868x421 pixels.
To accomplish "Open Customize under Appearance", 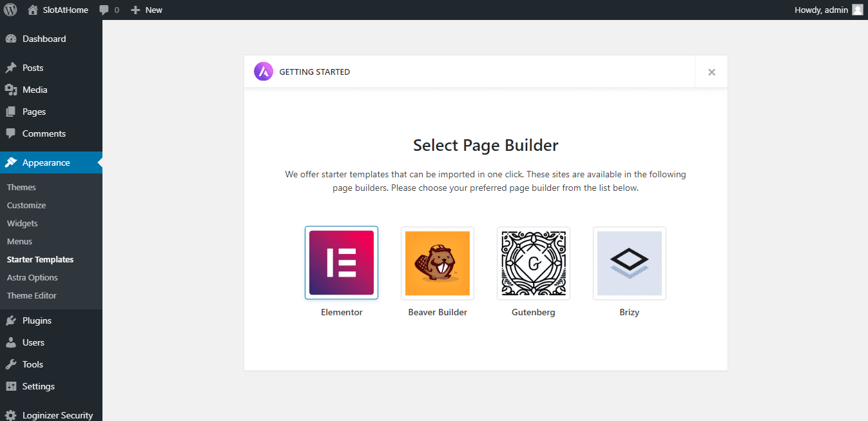I will point(26,205).
